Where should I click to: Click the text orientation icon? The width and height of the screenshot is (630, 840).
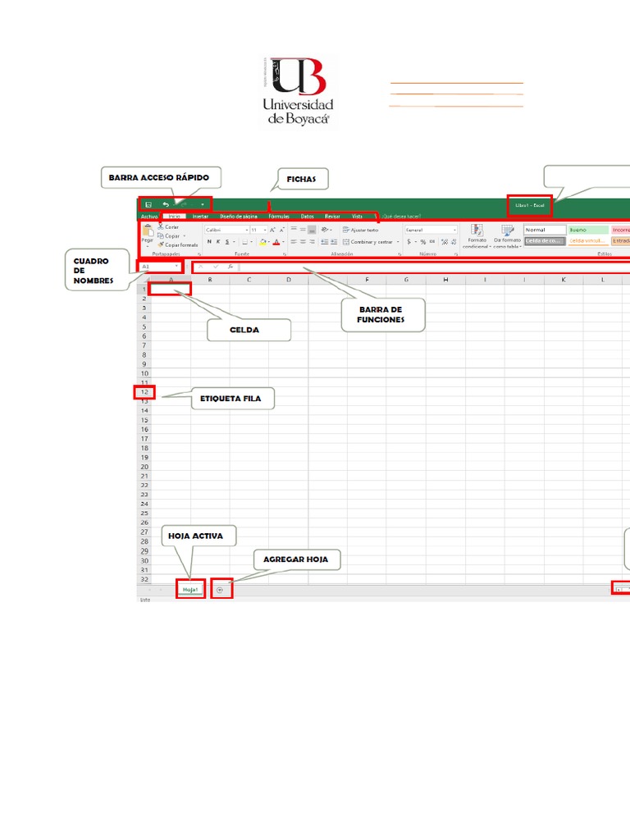(325, 230)
